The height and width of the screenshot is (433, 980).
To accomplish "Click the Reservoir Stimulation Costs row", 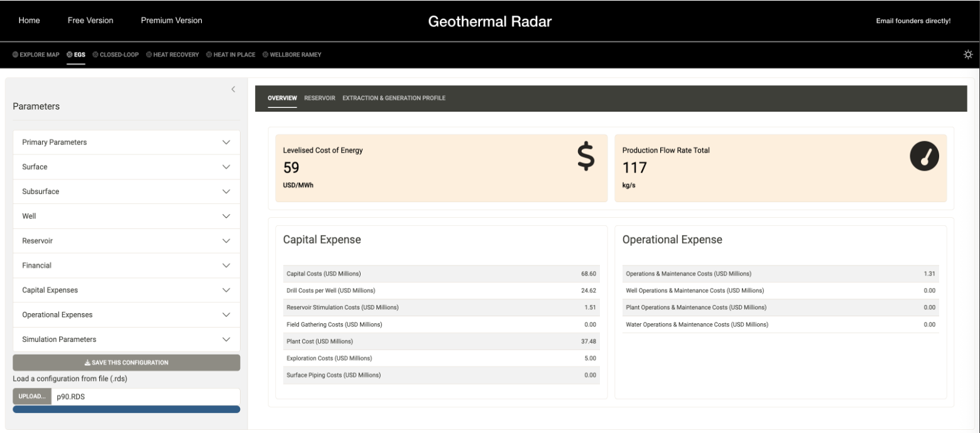I will 442,307.
